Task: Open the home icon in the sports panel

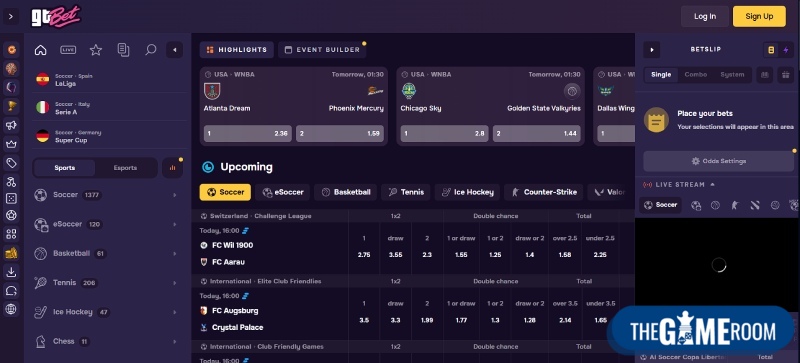Action: click(40, 50)
